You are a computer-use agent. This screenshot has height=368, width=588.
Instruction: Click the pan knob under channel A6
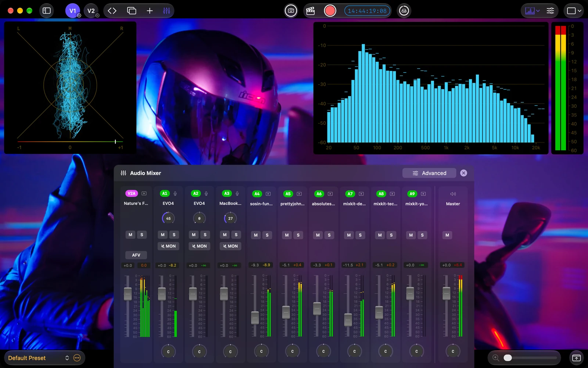click(323, 351)
